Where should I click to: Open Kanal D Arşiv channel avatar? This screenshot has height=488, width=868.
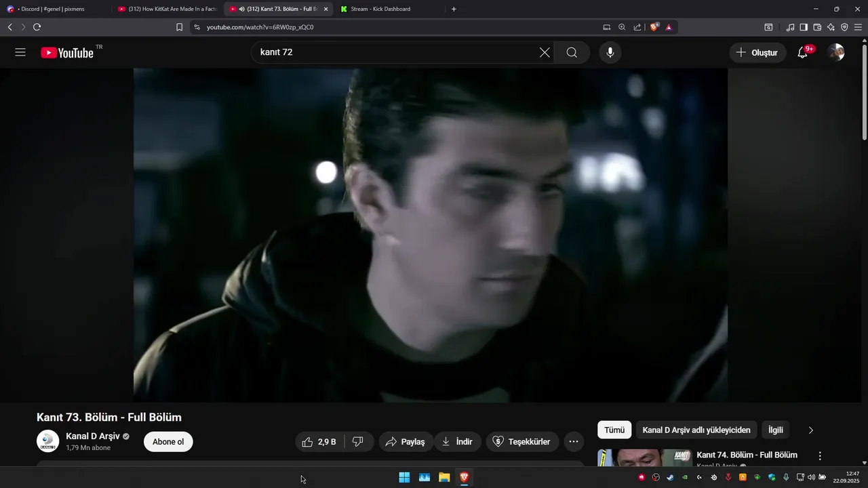pos(48,441)
